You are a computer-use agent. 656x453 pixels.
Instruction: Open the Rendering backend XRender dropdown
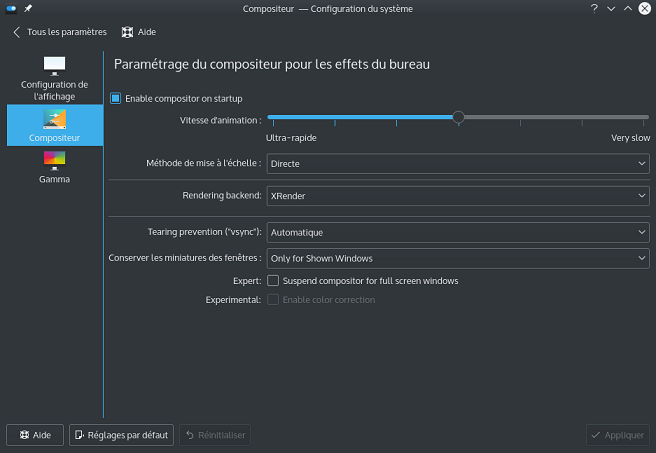coord(458,196)
